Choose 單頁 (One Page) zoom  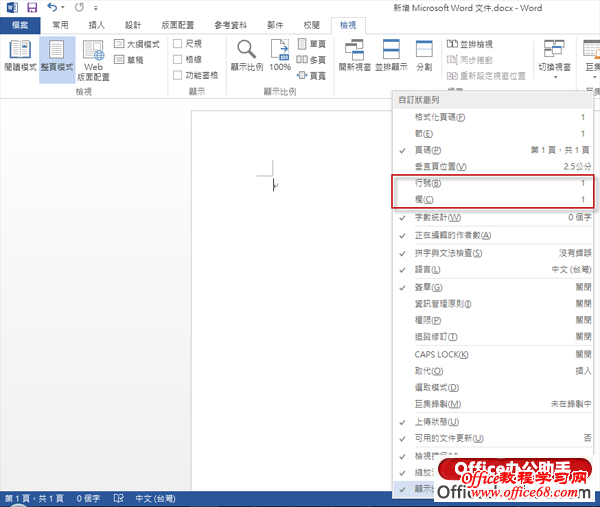[x=312, y=44]
